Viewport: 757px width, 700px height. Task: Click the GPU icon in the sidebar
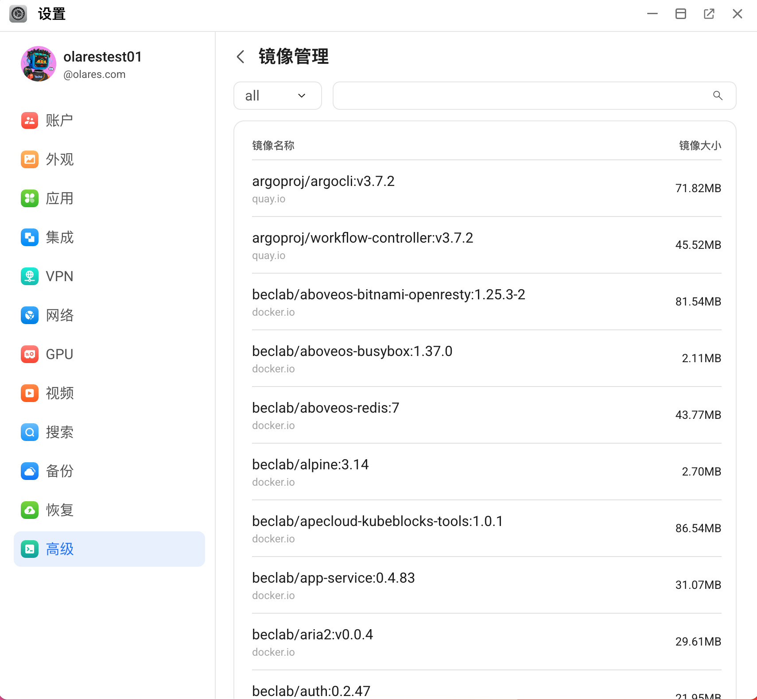29,354
